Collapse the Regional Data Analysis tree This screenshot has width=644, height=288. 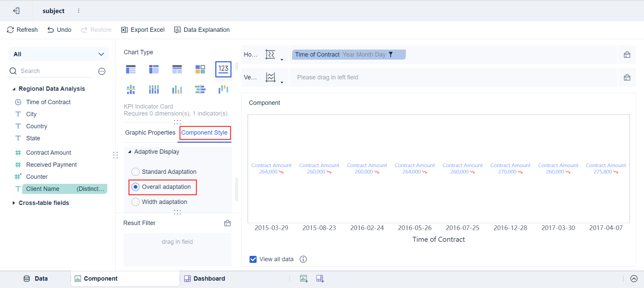click(14, 89)
